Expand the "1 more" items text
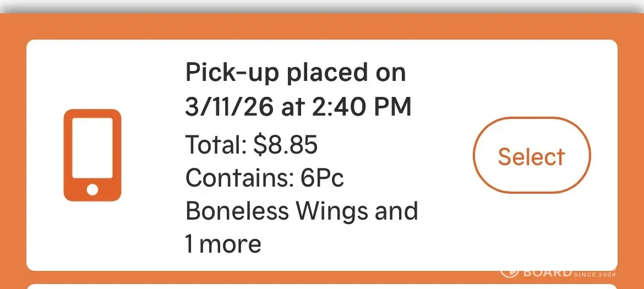Screen dimensions: 644x289 tap(223, 244)
